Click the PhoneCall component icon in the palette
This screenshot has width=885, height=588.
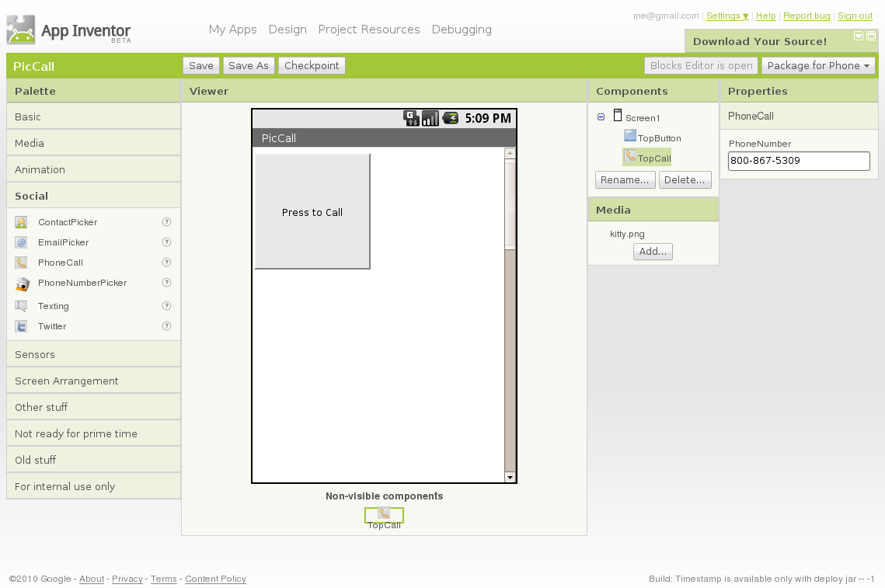(x=21, y=263)
